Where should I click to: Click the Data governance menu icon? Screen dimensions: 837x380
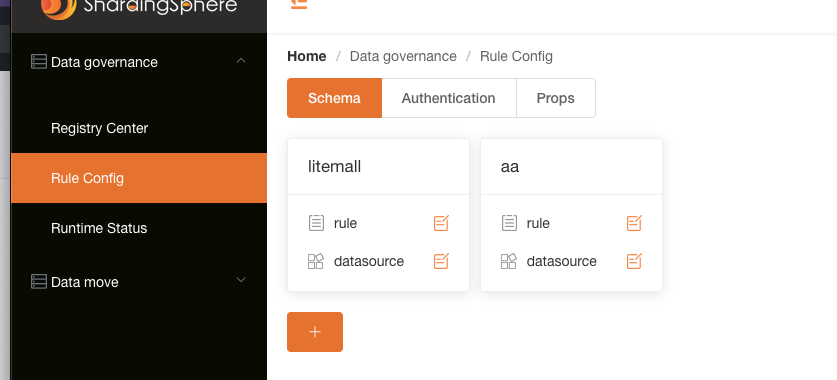(x=39, y=62)
